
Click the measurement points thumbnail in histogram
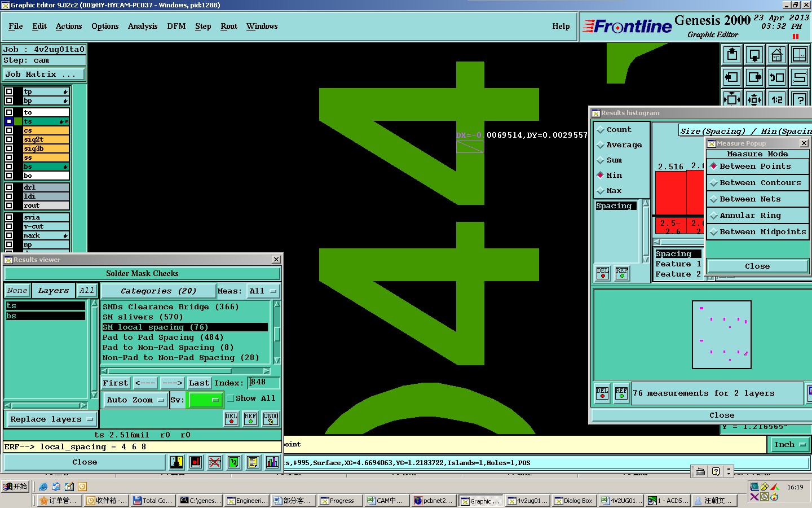click(722, 335)
